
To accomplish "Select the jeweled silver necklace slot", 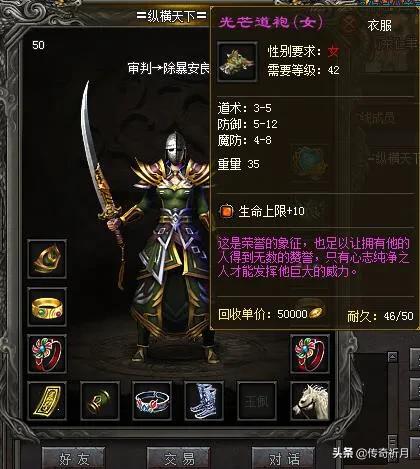I will [x=152, y=401].
